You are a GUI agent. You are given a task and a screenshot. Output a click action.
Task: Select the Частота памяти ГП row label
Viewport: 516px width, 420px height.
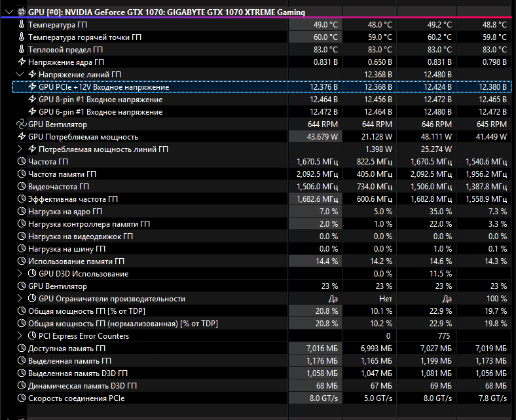[62, 174]
